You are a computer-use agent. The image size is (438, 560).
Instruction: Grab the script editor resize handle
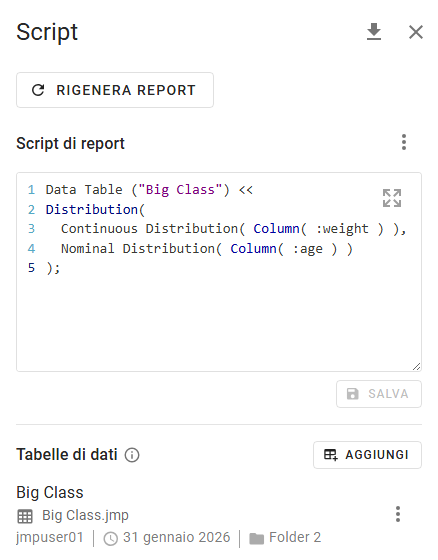coord(416,366)
